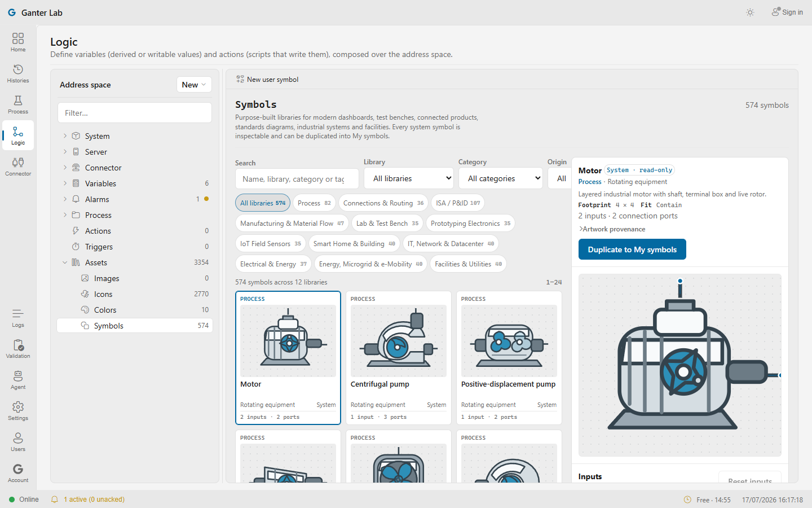This screenshot has height=508, width=812.
Task: Collapse the Assets tree node
Action: coord(65,262)
